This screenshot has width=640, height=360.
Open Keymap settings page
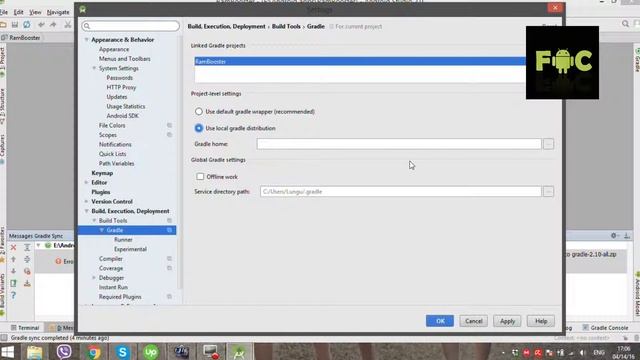(x=102, y=173)
